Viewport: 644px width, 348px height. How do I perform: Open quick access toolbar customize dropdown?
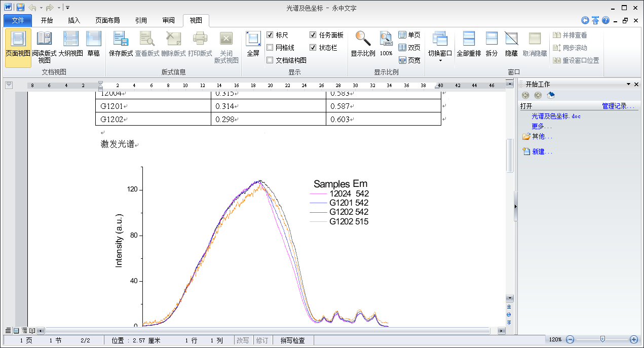[x=68, y=8]
